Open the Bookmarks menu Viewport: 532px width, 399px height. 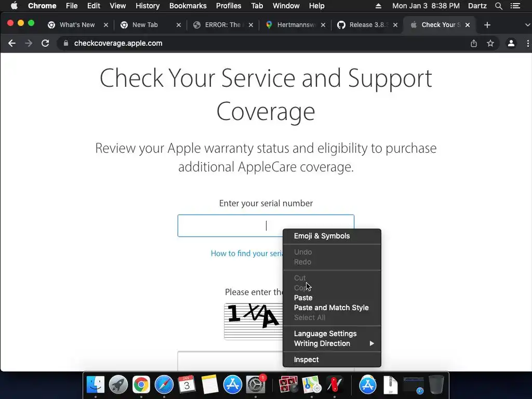coord(188,6)
